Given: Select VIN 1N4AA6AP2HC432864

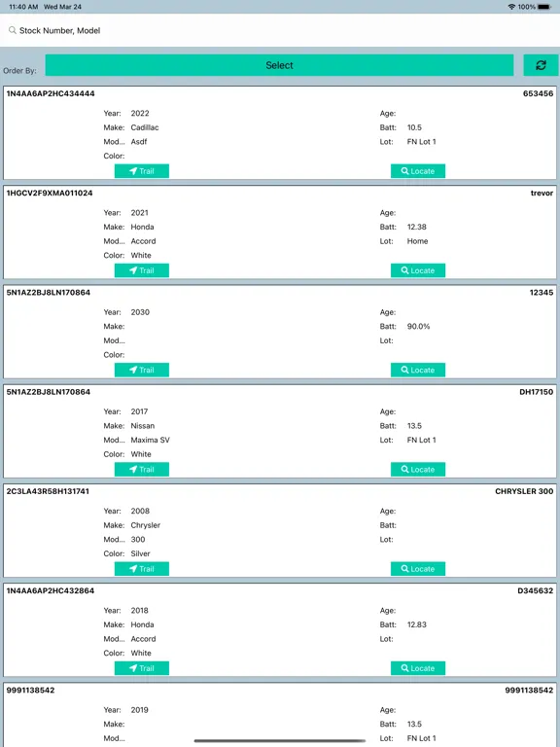Looking at the screenshot, I should pyautogui.click(x=51, y=590).
